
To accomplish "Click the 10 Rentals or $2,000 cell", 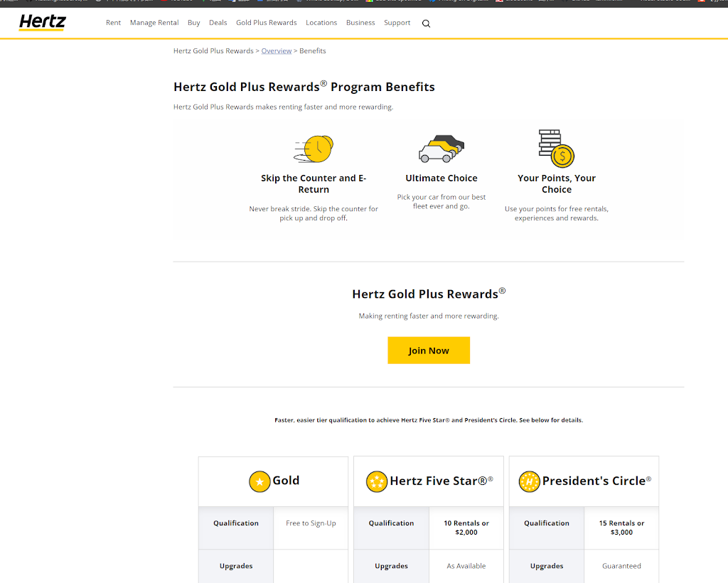I will coord(466,528).
